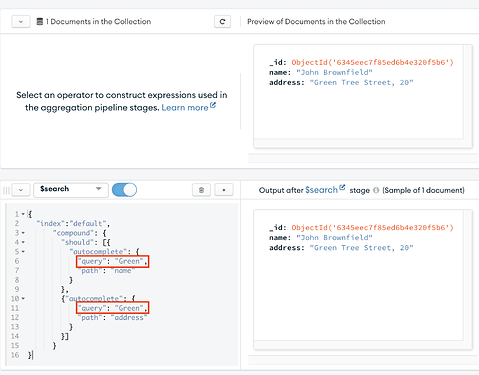Open the $search stage operator dropdown
The height and width of the screenshot is (375, 479).
pos(71,190)
